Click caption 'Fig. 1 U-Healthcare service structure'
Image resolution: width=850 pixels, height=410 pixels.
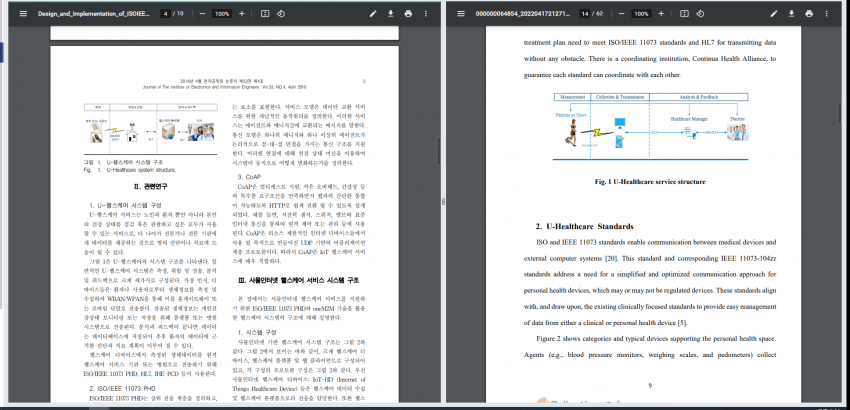pyautogui.click(x=649, y=182)
